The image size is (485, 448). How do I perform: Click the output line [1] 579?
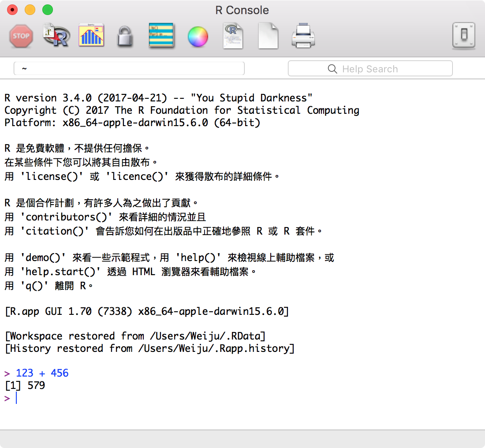(25, 386)
